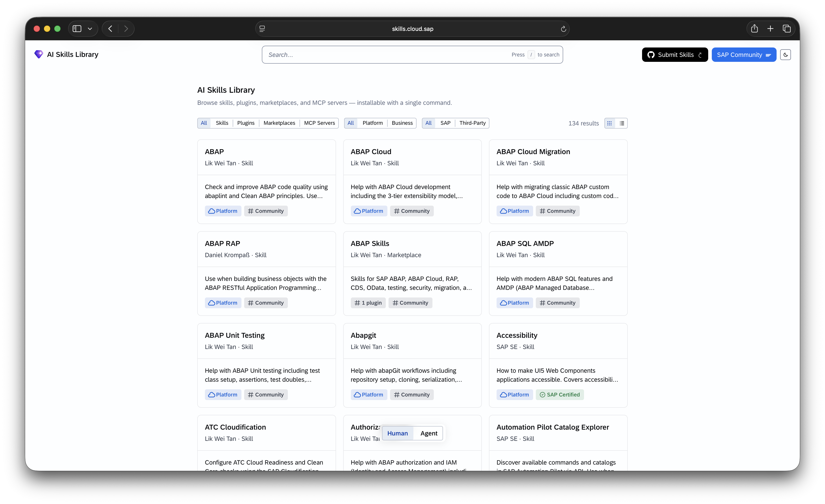Open Safari sidebar panel

77,29
